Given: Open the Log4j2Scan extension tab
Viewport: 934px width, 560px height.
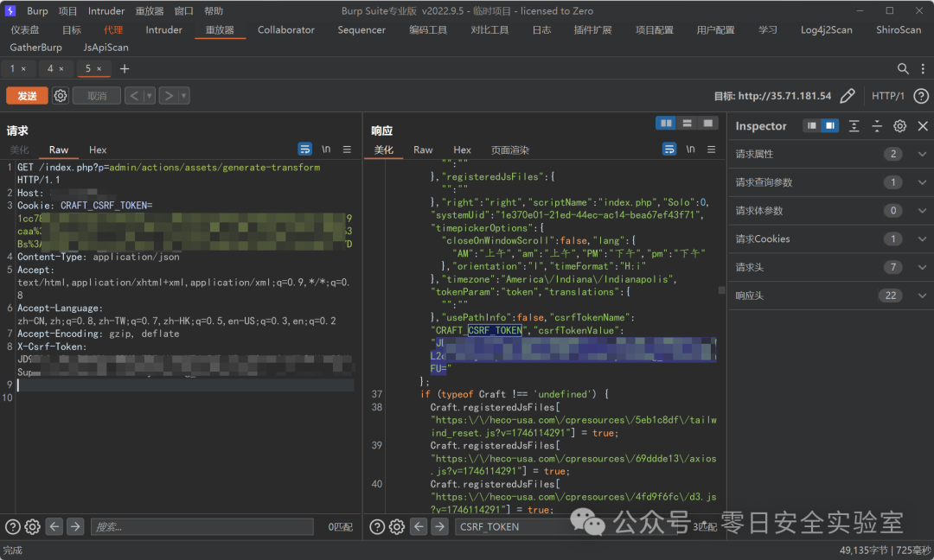Looking at the screenshot, I should click(826, 29).
